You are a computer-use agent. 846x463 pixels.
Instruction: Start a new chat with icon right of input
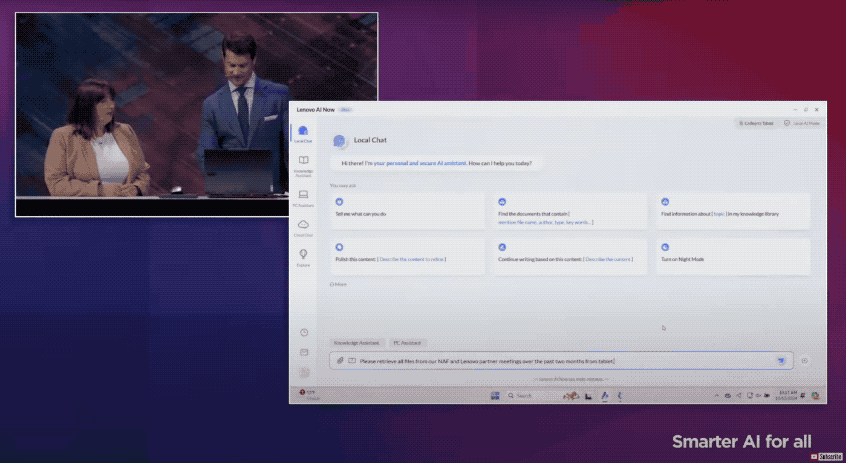(804, 360)
